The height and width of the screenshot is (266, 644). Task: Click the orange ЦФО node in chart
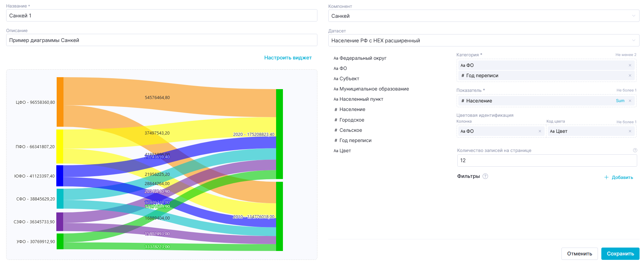click(60, 102)
